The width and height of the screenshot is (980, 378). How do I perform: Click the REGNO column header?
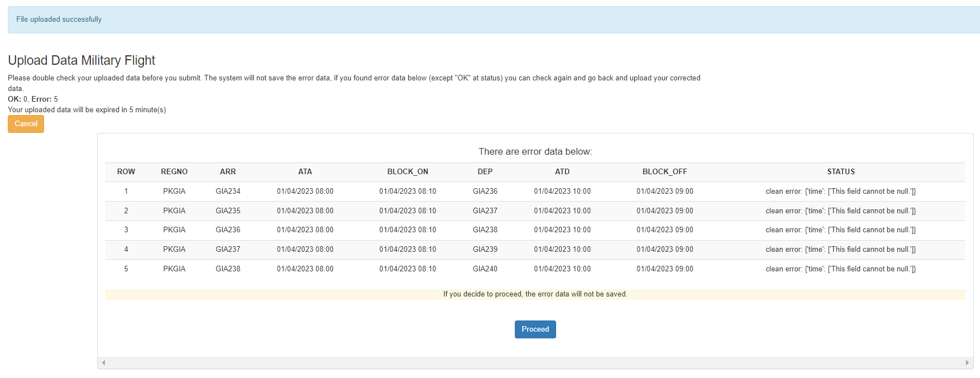(174, 172)
